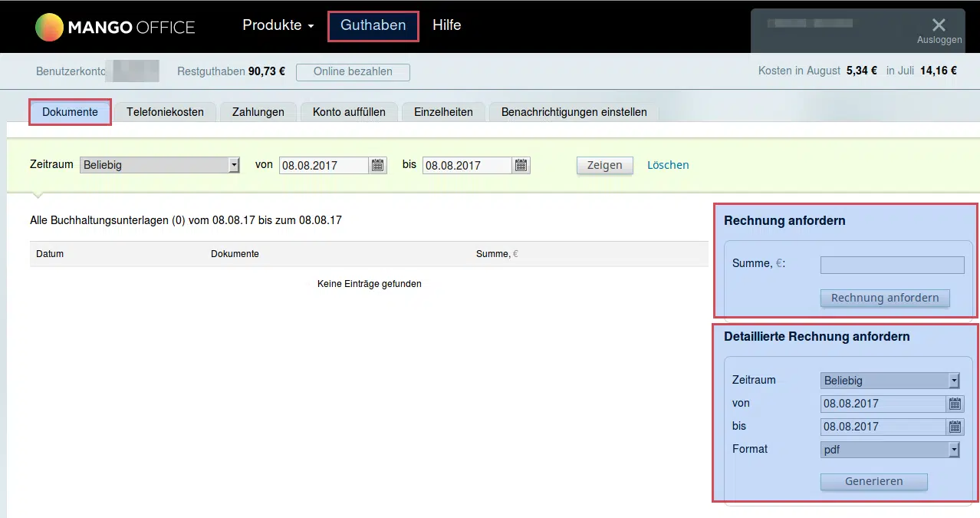Click the detailed invoice 'bis' date field
This screenshot has width=980, height=518.
click(x=884, y=427)
